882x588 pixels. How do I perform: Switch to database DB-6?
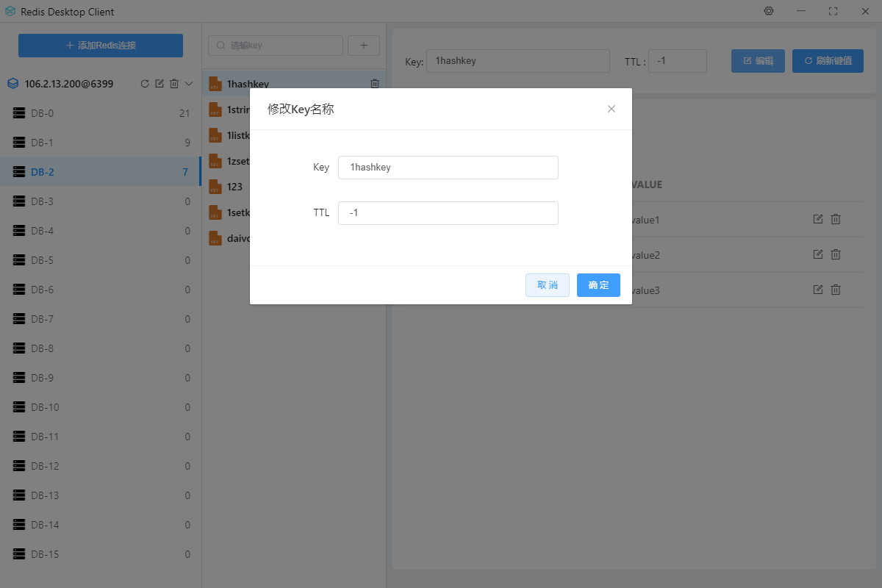tap(101, 290)
